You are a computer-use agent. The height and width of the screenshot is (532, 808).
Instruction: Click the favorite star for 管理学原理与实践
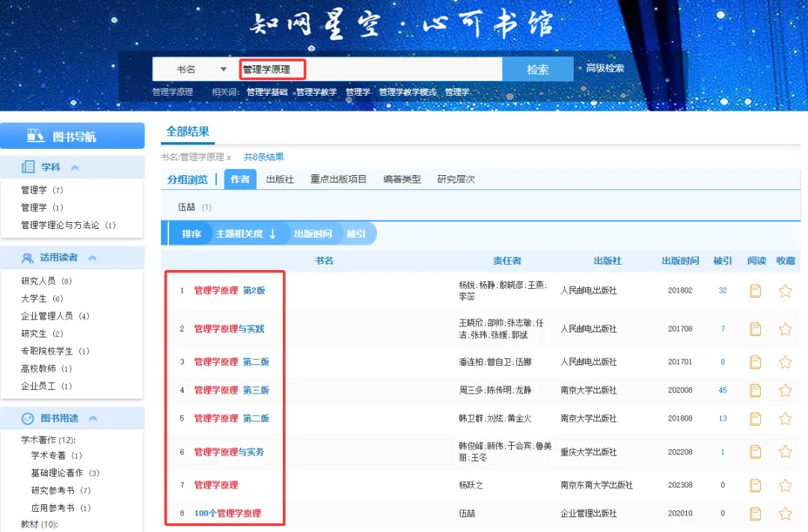[x=785, y=328]
